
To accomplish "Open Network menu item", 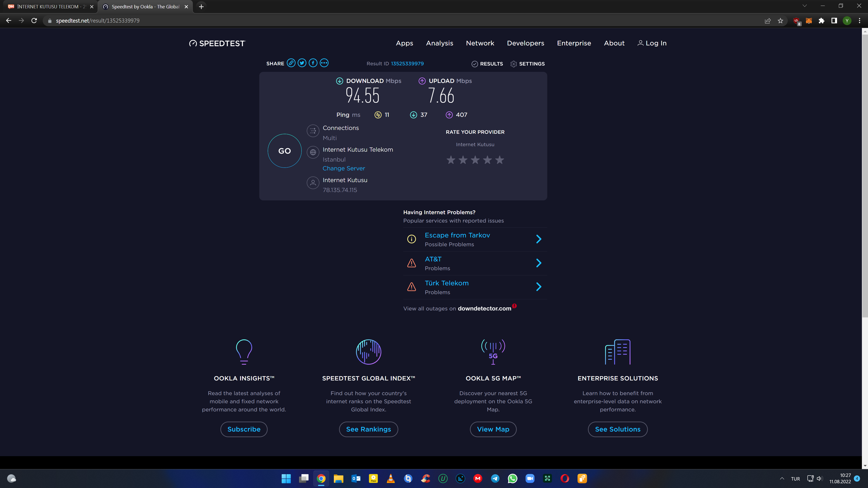I will coord(480,43).
